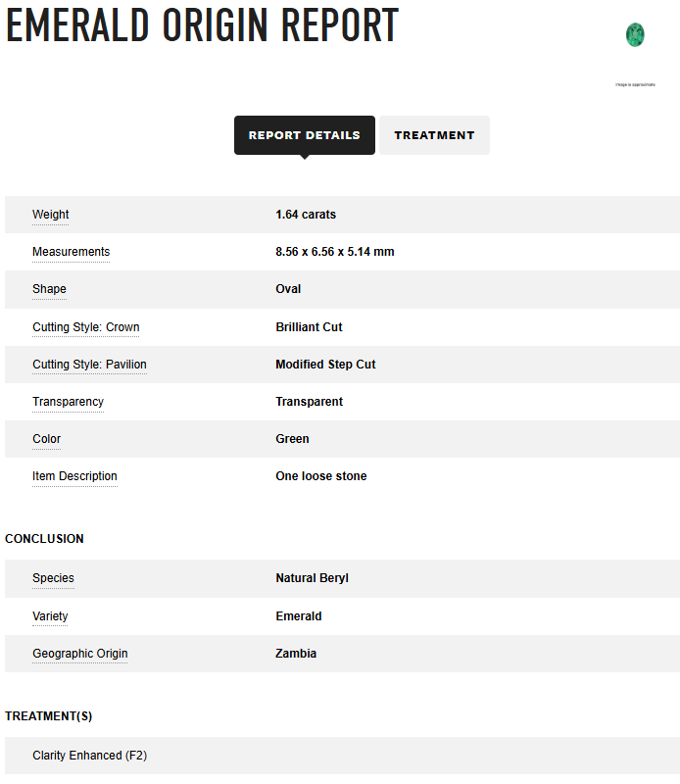This screenshot has width=680, height=784.
Task: Select the 1.64 carats value
Action: click(306, 215)
